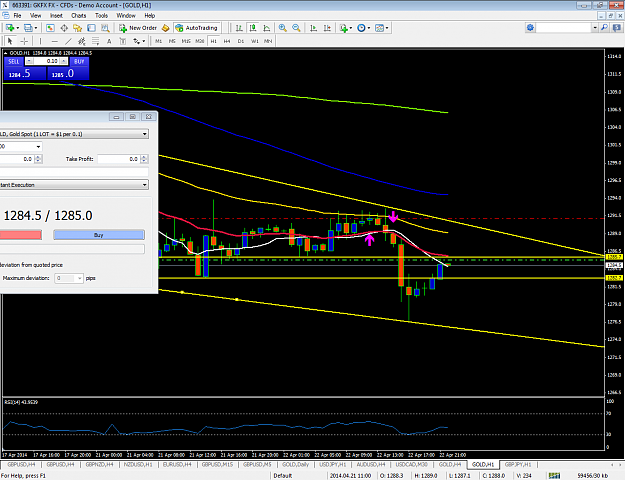Switch timeframe to M30
625x480 pixels.
click(x=200, y=41)
